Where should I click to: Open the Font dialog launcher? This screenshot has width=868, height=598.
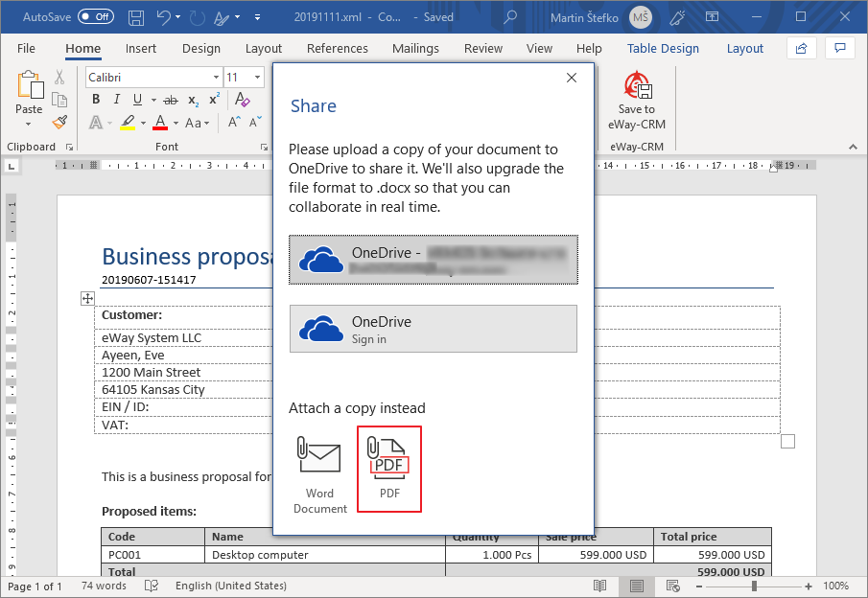tap(264, 147)
